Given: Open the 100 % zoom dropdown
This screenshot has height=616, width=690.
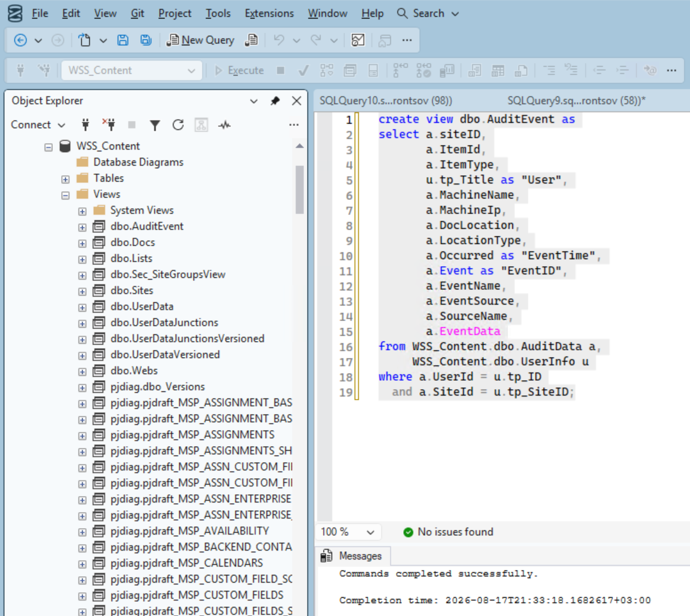Looking at the screenshot, I should (x=347, y=532).
